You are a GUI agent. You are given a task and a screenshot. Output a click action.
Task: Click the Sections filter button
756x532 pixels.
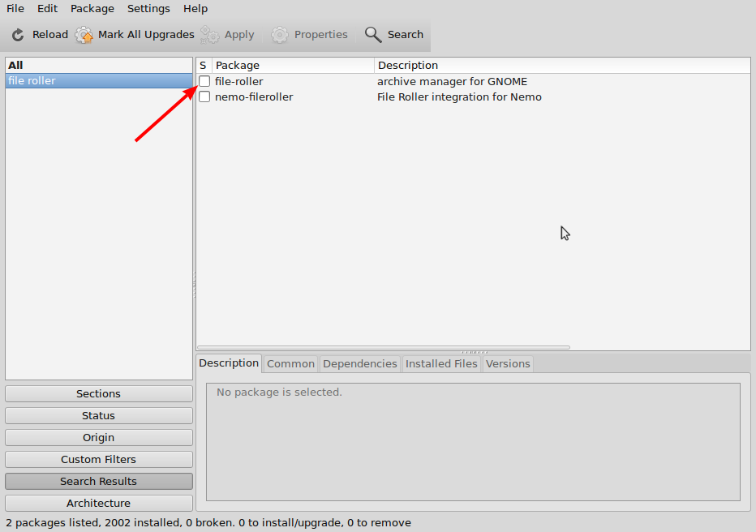point(99,393)
